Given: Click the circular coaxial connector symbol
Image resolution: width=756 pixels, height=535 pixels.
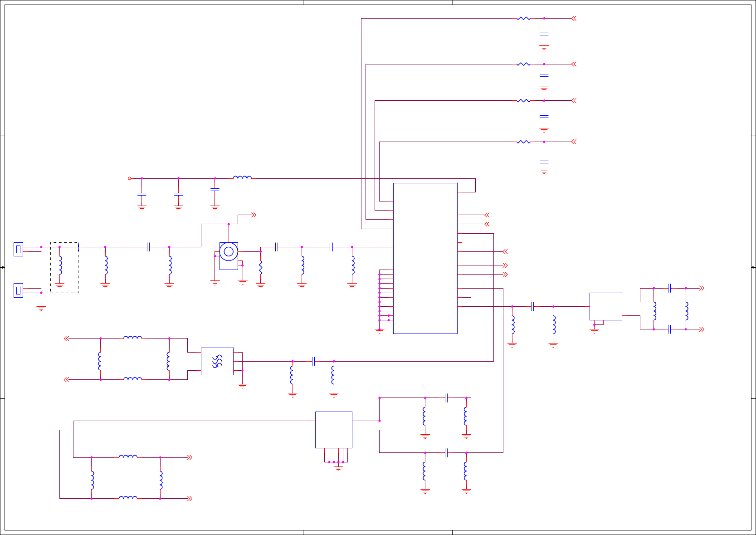Looking at the screenshot, I should pos(229,251).
